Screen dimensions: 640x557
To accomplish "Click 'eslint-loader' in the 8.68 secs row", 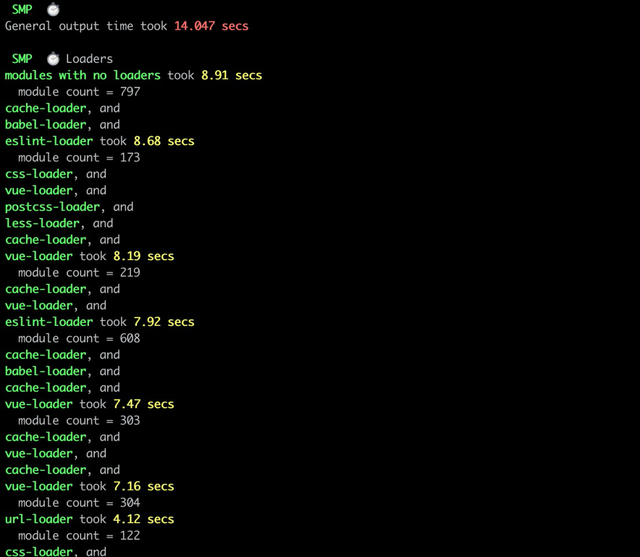I will coord(49,141).
